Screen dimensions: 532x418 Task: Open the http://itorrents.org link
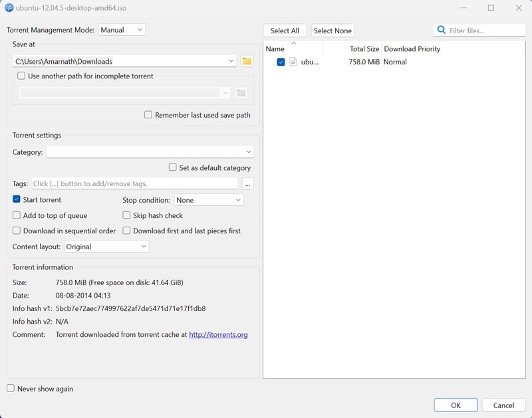218,335
